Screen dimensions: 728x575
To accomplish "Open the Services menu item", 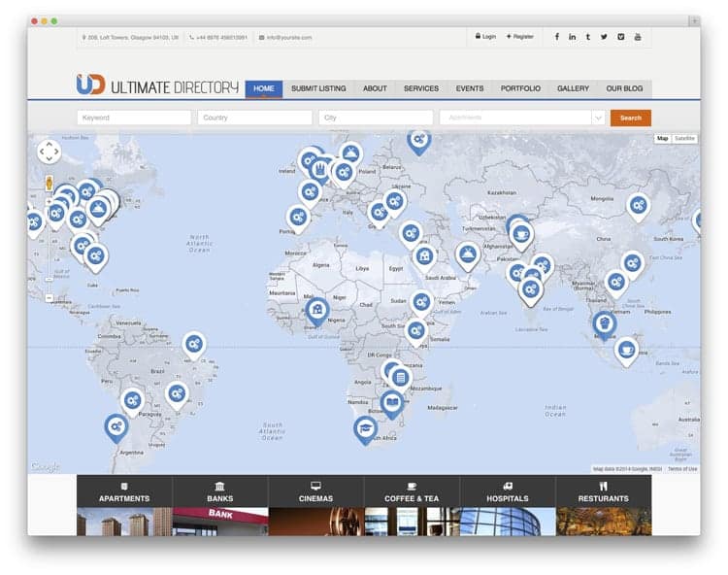I will point(421,88).
